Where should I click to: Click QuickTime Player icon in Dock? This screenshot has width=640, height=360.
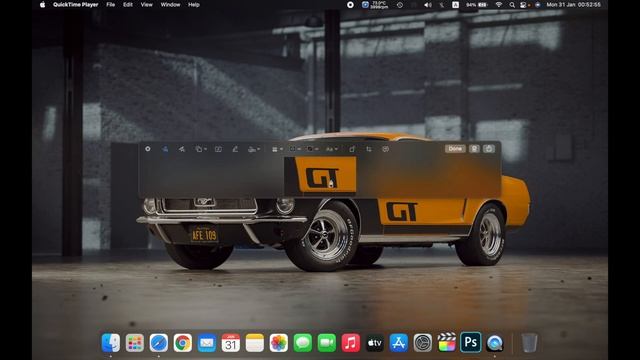pyautogui.click(x=495, y=342)
